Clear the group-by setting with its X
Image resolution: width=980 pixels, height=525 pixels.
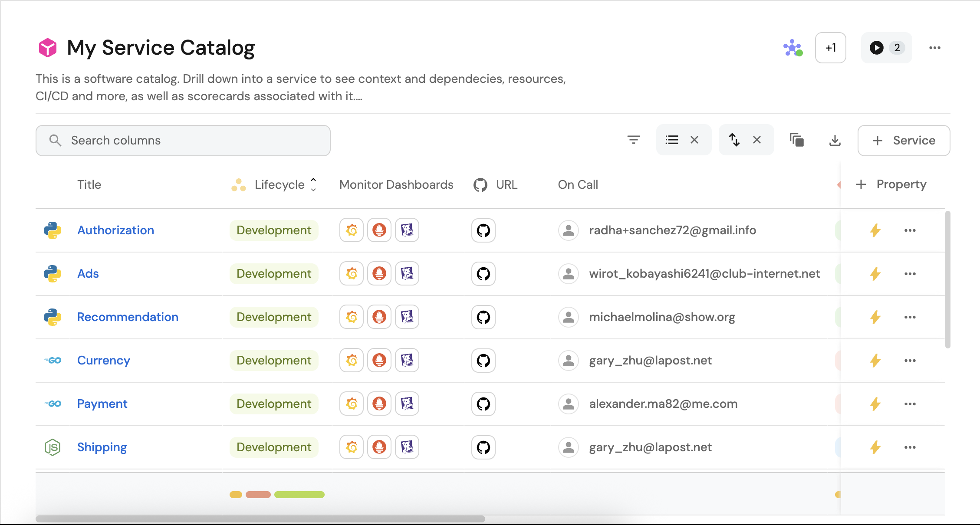coord(694,140)
